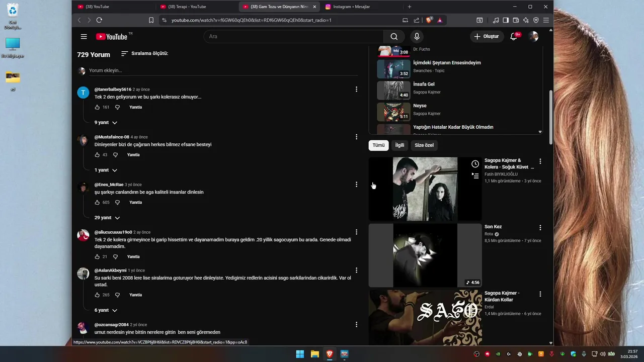Image resolution: width=644 pixels, height=362 pixels.
Task: Open options menu for @tanerbalbey5616 comment
Action: pyautogui.click(x=356, y=89)
